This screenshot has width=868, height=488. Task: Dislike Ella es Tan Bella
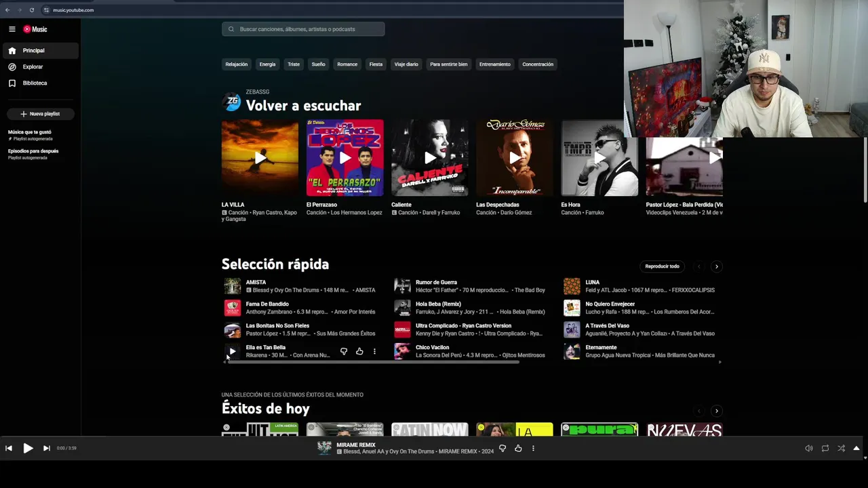(344, 351)
